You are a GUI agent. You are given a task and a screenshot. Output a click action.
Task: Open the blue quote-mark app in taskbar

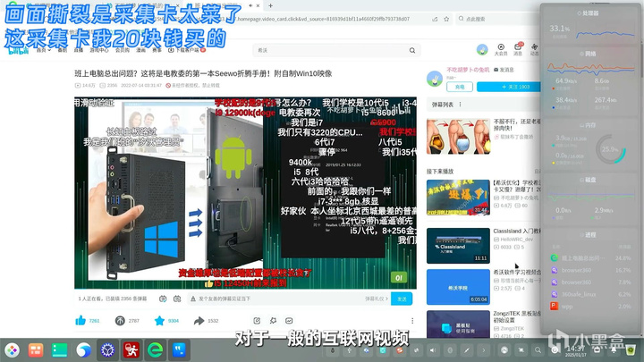(x=179, y=350)
